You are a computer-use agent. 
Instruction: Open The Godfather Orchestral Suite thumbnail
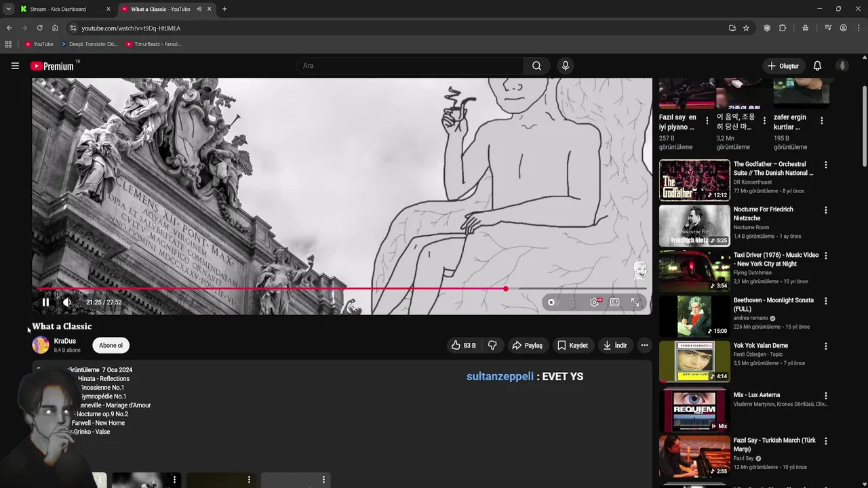pyautogui.click(x=694, y=180)
